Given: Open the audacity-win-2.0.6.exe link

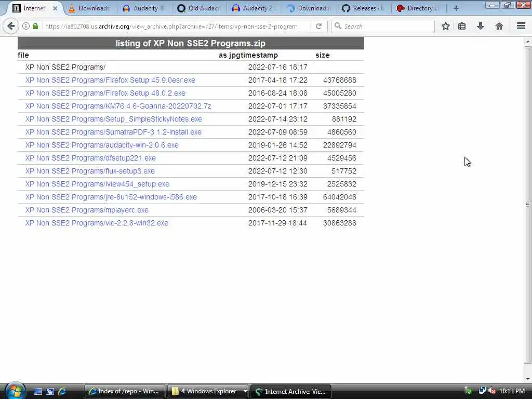Looking at the screenshot, I should (102, 145).
